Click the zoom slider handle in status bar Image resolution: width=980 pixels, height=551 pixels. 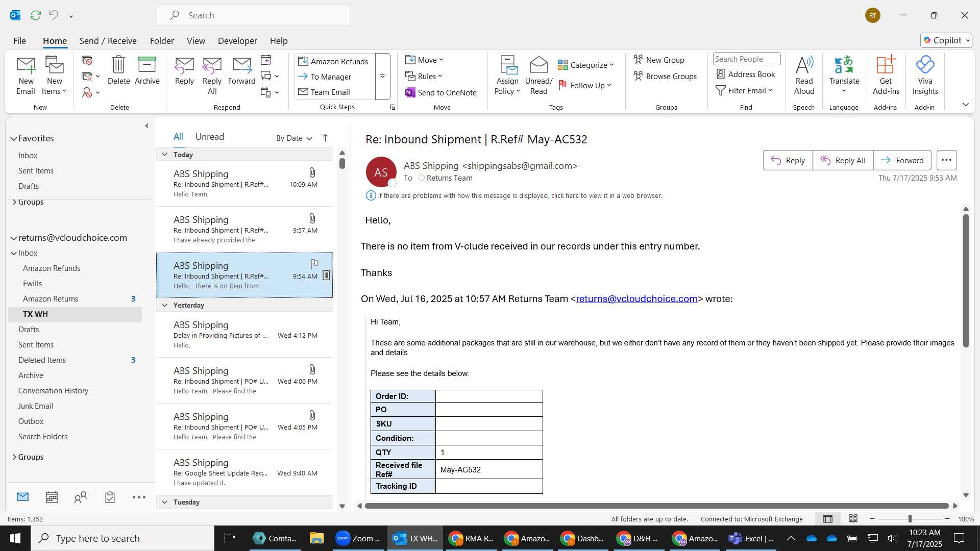pyautogui.click(x=910, y=519)
